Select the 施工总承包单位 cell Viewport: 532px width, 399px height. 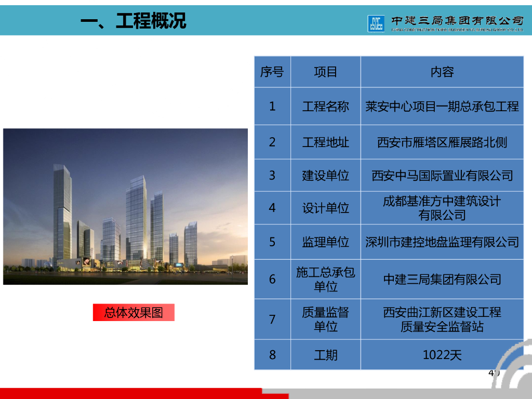pyautogui.click(x=326, y=279)
